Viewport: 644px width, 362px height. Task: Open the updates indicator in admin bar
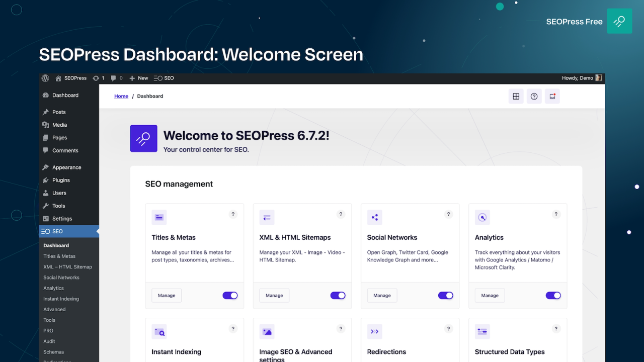(x=99, y=78)
